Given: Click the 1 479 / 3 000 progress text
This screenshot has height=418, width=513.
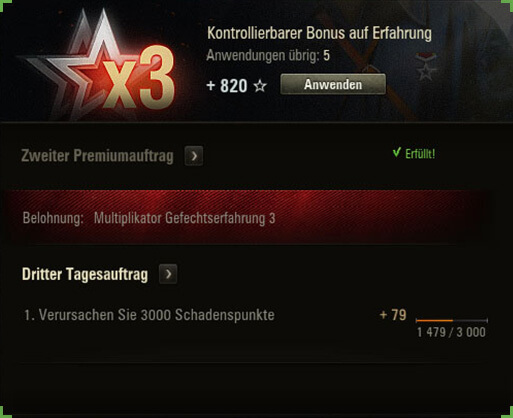Looking at the screenshot, I should point(451,332).
